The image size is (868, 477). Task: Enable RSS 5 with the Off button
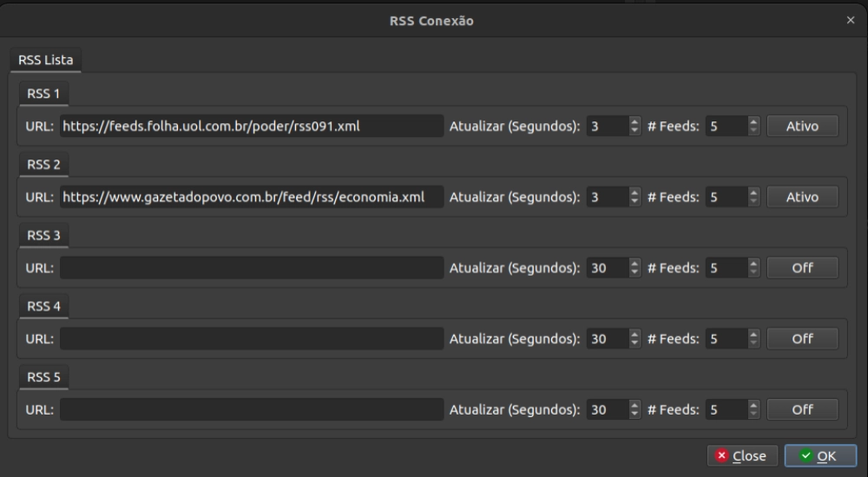coord(802,410)
